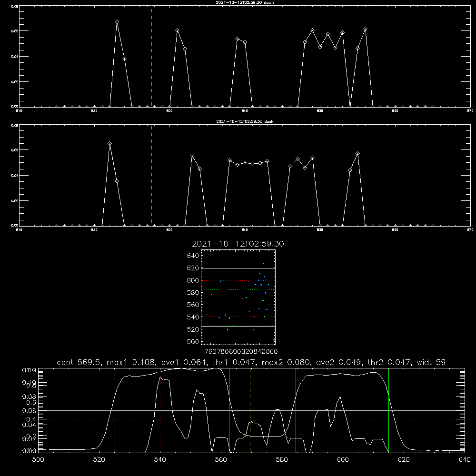Click the highest peak diamond marker in dusk plot

[x=110, y=144]
